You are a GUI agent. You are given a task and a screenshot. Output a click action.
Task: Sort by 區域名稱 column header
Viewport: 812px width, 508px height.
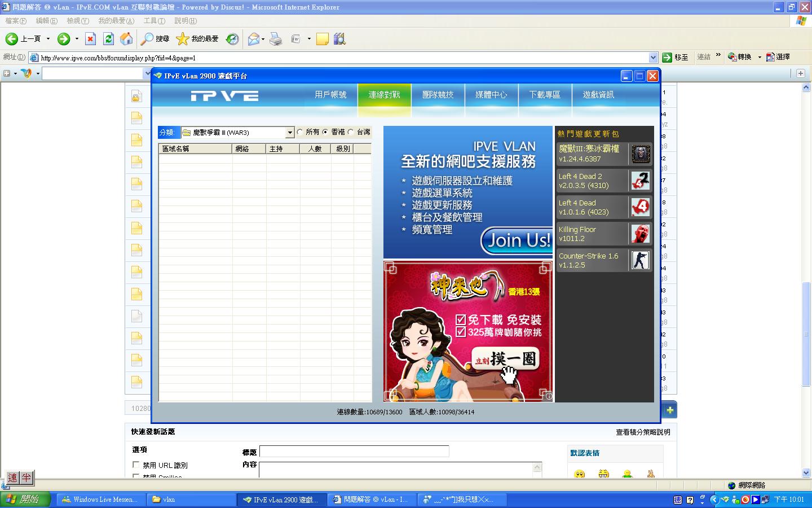(195, 149)
